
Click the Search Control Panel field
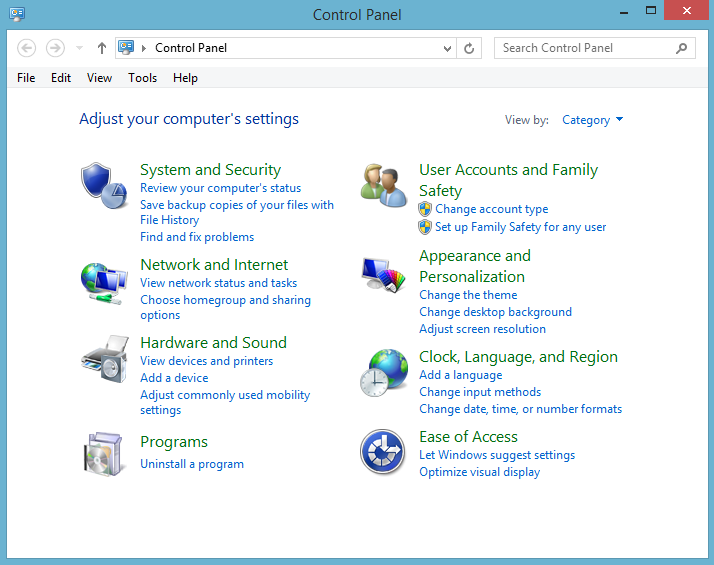coord(585,48)
